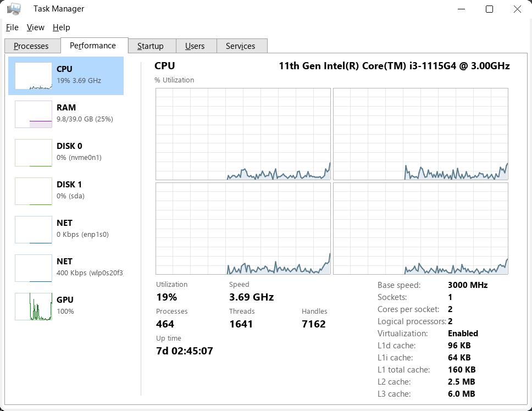The image size is (532, 411).
Task: Open the View menu
Action: click(36, 27)
